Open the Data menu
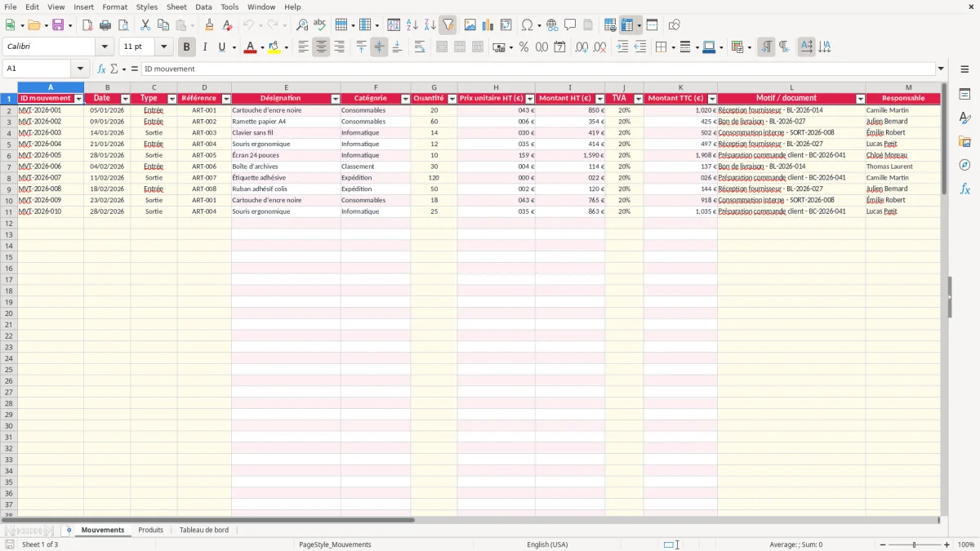The width and height of the screenshot is (980, 551). click(203, 7)
